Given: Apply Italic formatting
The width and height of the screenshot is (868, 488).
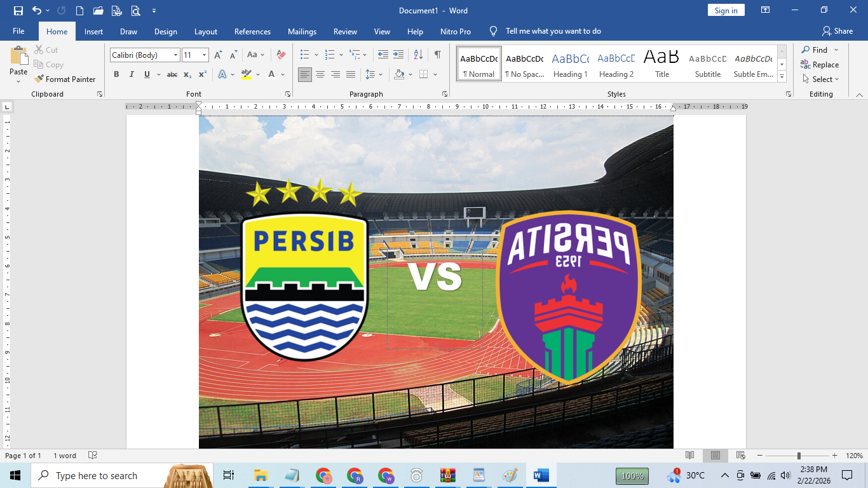Looking at the screenshot, I should 132,74.
